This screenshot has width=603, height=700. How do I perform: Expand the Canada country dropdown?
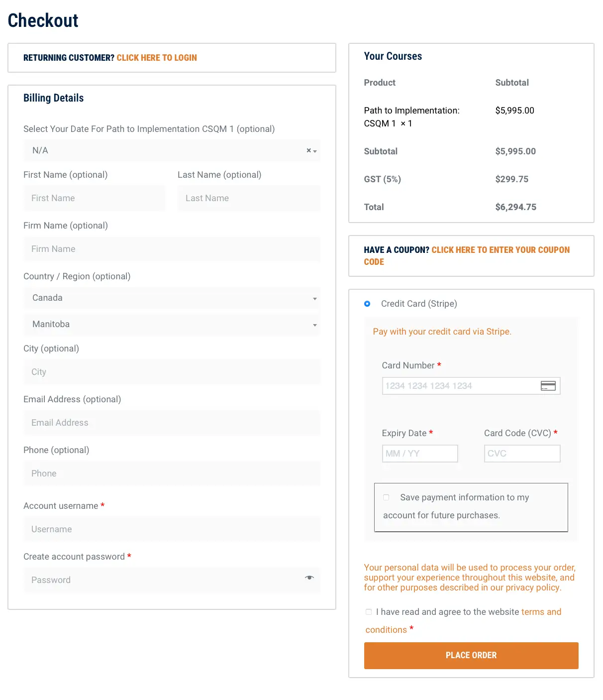click(172, 298)
